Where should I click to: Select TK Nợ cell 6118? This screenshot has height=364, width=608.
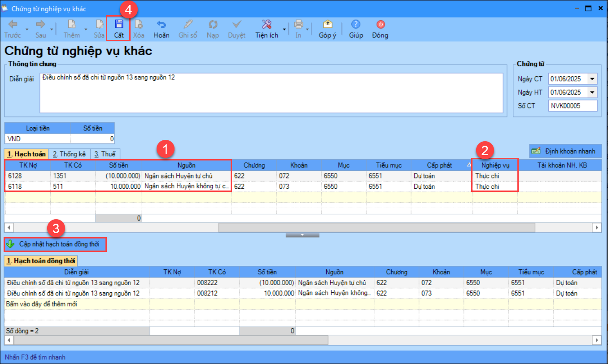coord(28,186)
